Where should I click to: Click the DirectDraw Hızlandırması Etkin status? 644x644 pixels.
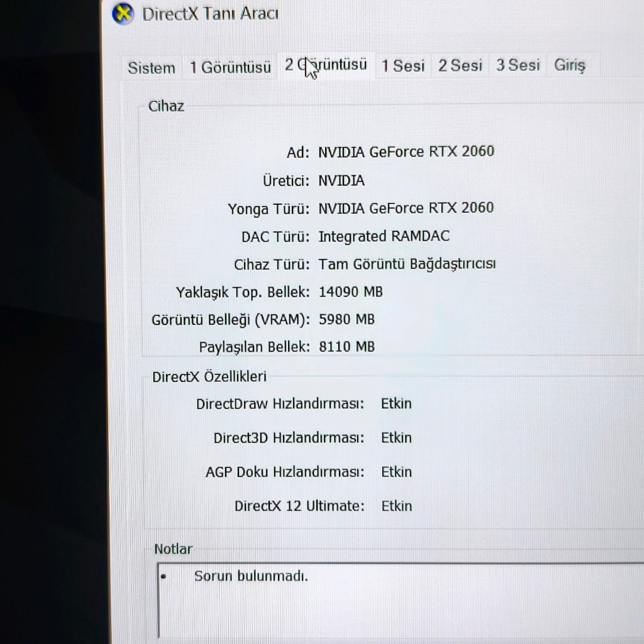396,404
